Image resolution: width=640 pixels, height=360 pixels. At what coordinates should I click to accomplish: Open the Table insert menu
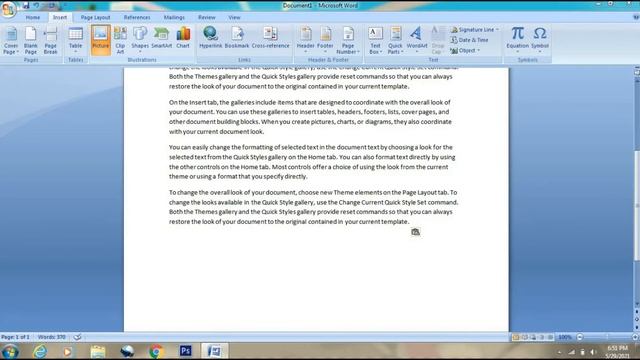tap(76, 40)
